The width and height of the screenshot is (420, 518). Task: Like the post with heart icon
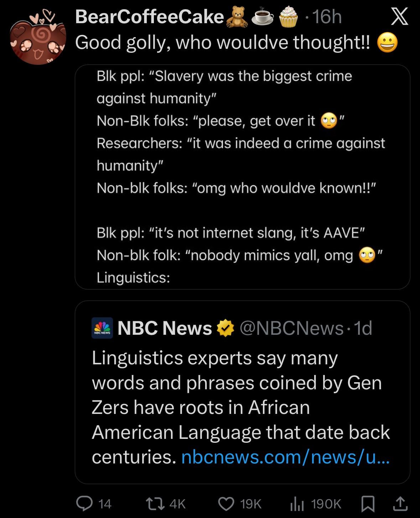pos(226,503)
